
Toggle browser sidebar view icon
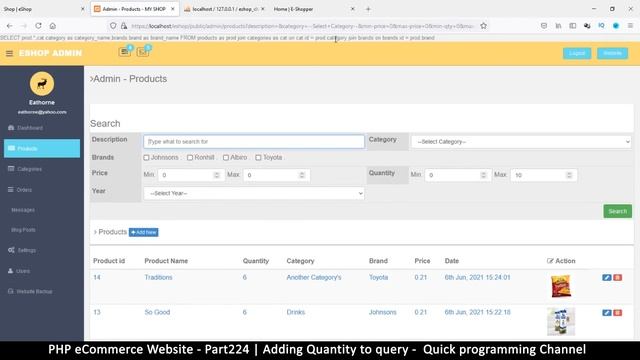pos(573,26)
